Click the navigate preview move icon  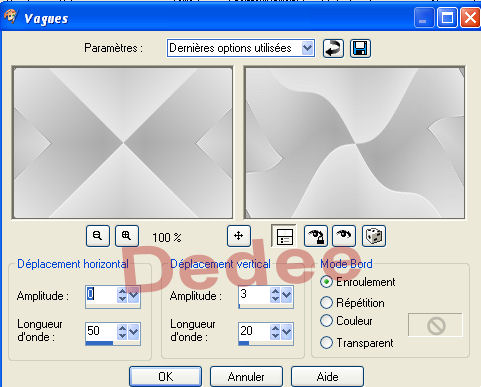click(239, 236)
